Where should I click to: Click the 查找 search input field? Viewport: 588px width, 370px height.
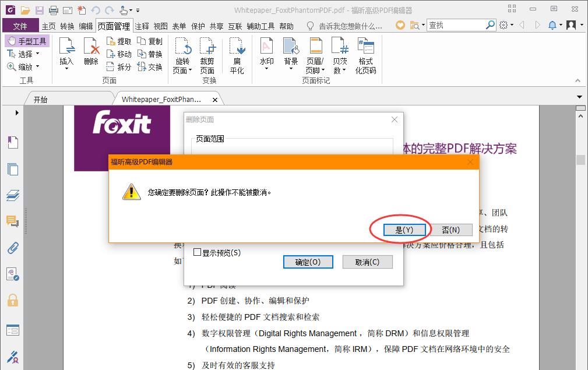coord(456,25)
